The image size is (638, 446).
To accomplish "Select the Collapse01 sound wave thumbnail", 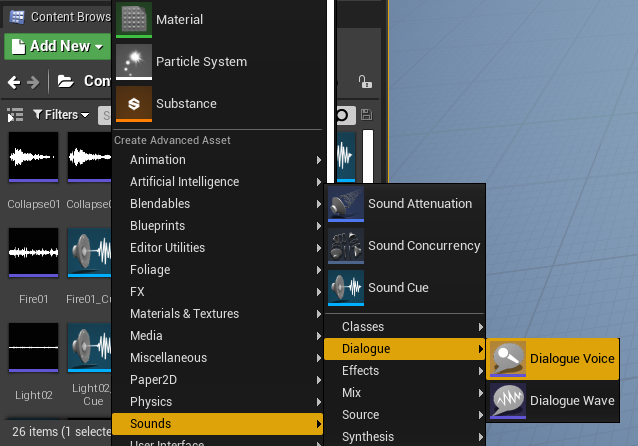I will click(x=33, y=157).
